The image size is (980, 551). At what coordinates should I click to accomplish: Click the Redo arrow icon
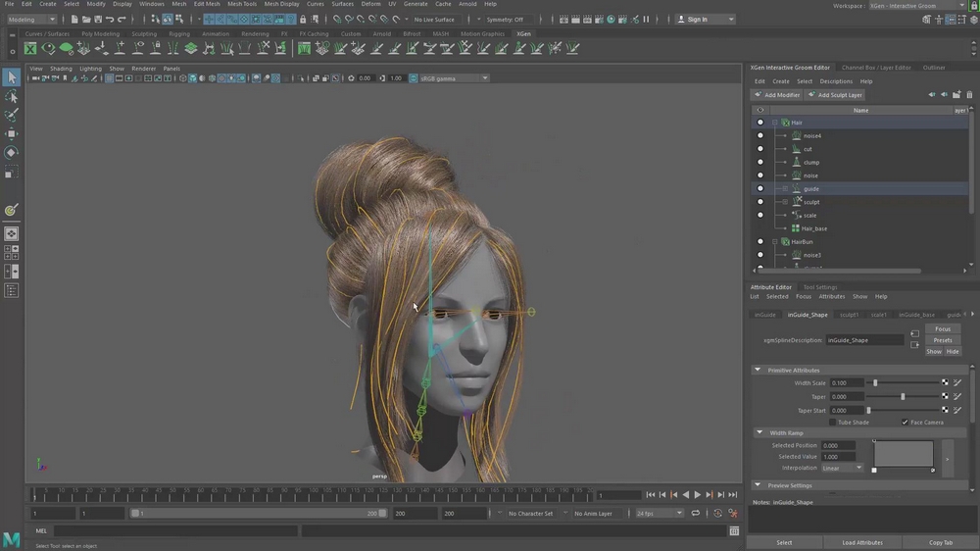click(122, 20)
